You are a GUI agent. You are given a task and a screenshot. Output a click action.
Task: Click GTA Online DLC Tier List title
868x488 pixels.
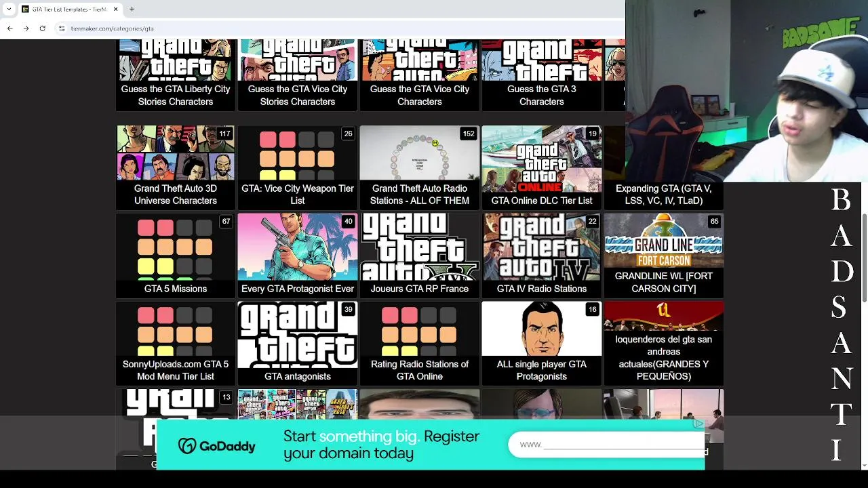point(542,201)
